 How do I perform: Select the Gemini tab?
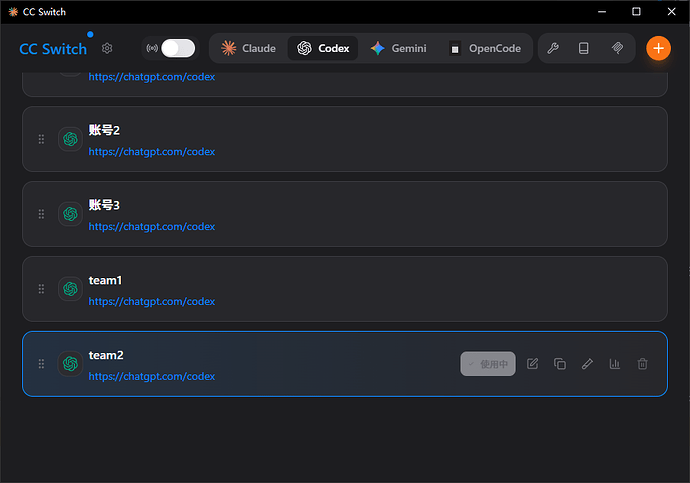tap(399, 48)
